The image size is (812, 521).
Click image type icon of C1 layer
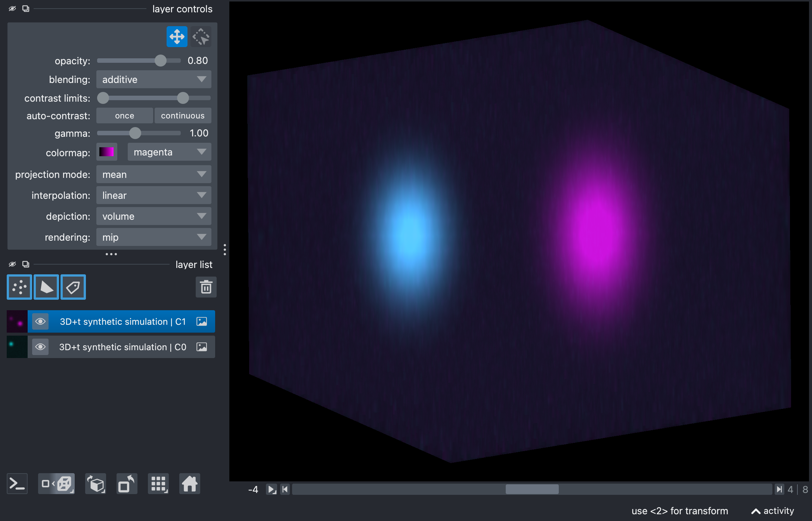(x=202, y=321)
